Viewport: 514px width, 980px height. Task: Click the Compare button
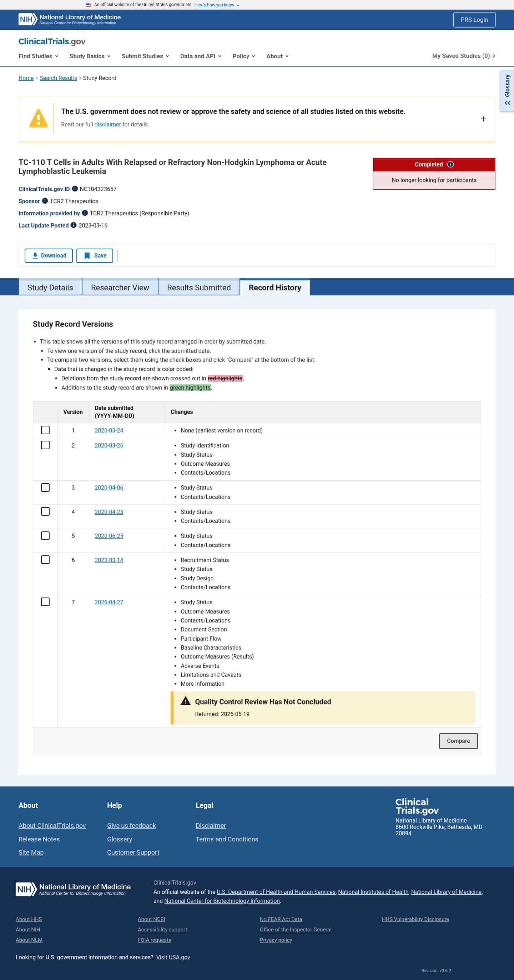point(458,741)
